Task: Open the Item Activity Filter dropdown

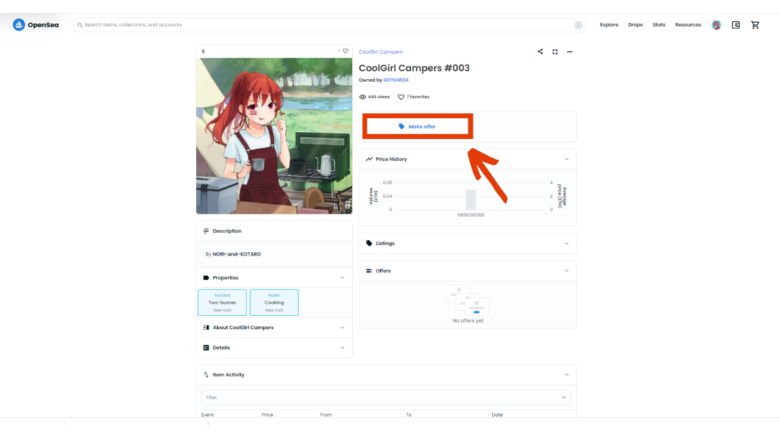Action: tap(386, 398)
